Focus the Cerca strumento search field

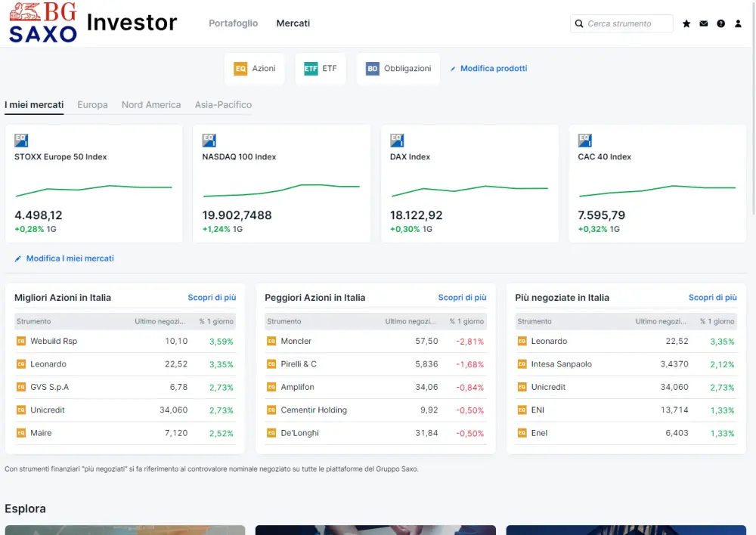[x=621, y=23]
